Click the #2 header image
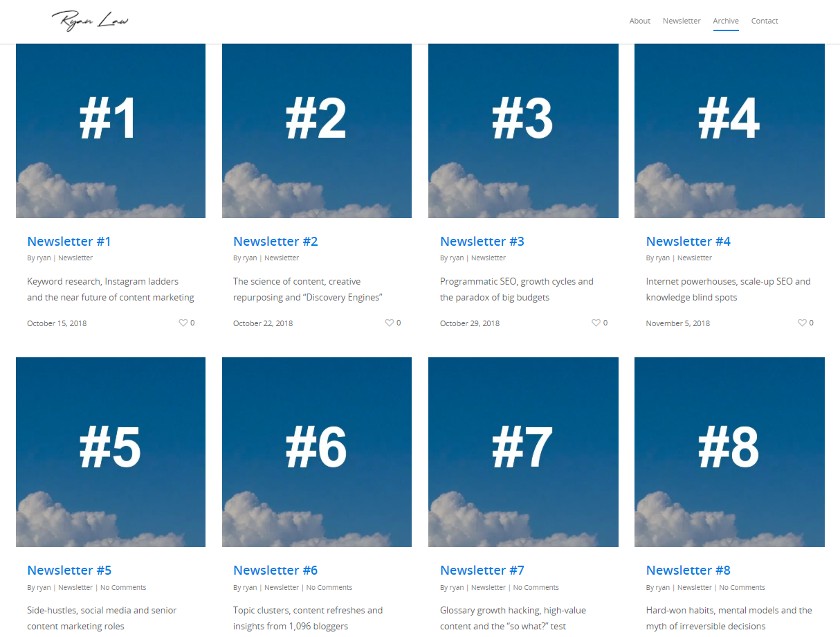840x637 pixels. (316, 130)
